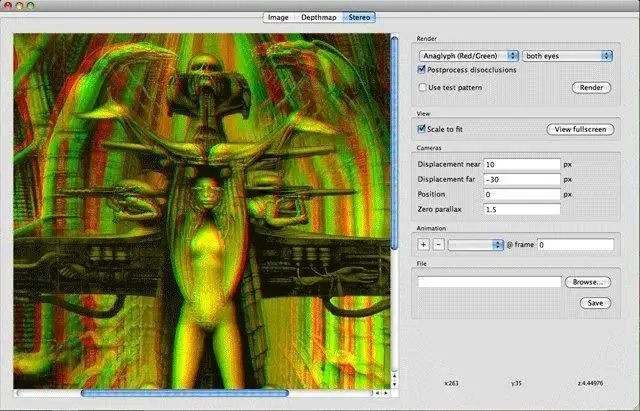Toggle Scale to fit checkbox
This screenshot has width=640, height=411.
click(422, 129)
